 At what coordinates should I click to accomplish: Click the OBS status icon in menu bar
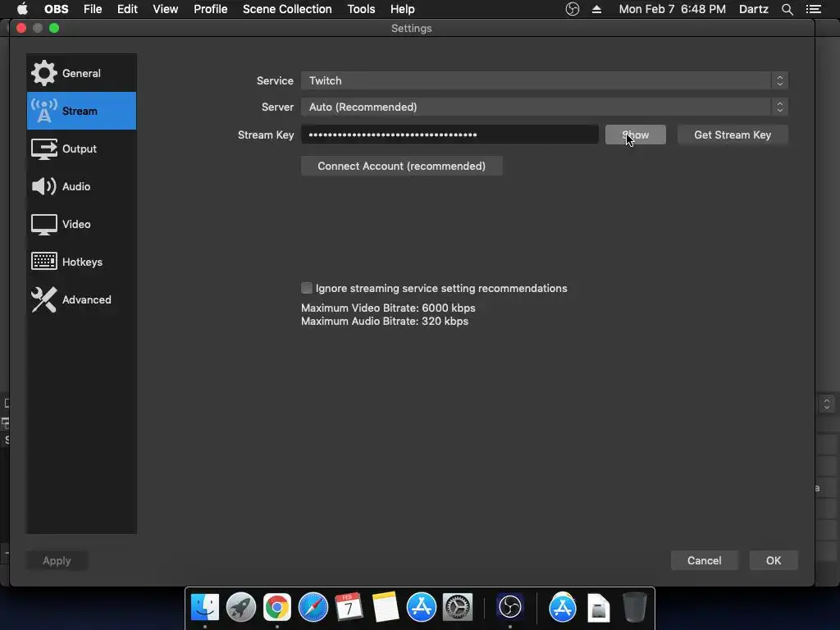572,9
